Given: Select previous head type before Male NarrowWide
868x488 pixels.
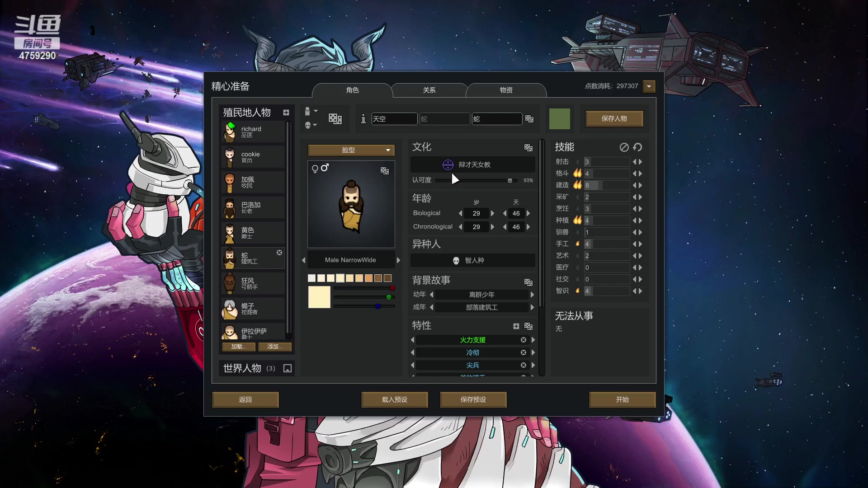Looking at the screenshot, I should (303, 260).
